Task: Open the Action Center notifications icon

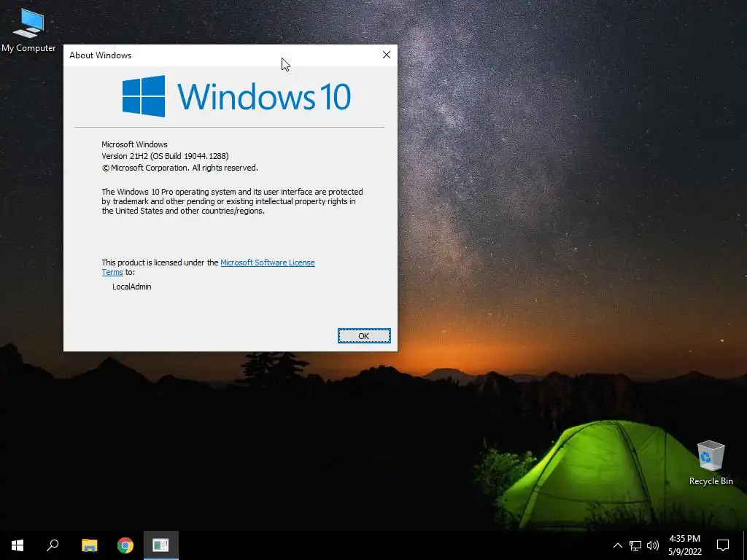Action: click(x=723, y=545)
